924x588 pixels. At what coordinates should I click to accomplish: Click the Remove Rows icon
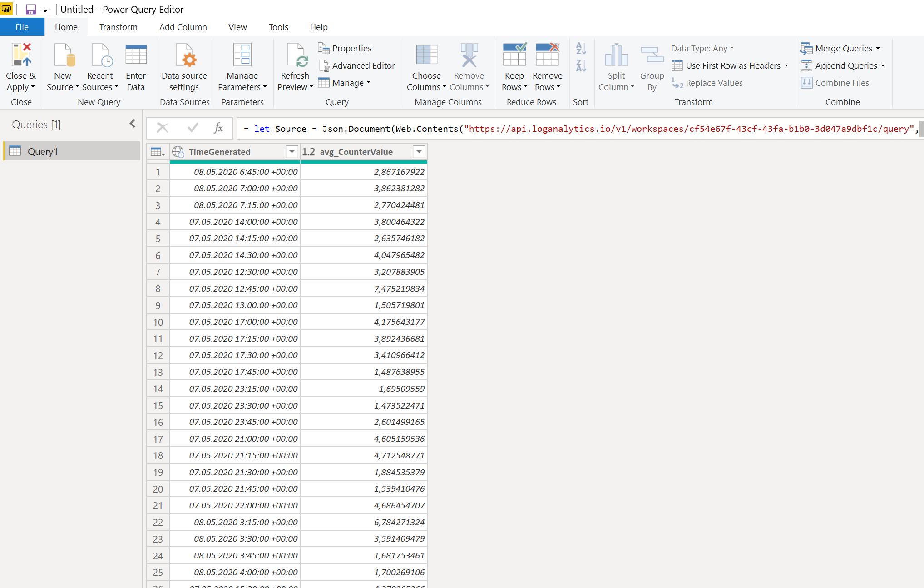[x=547, y=55]
